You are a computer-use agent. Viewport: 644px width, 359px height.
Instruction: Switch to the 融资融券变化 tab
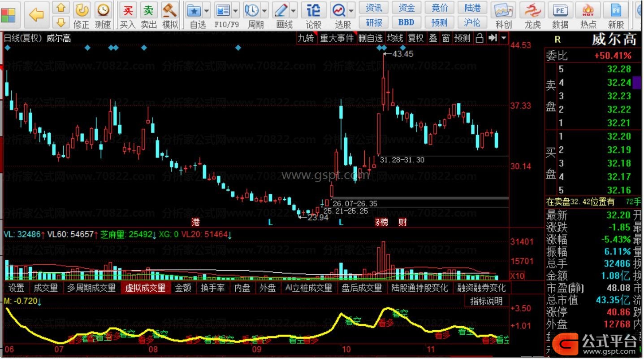[x=481, y=288]
